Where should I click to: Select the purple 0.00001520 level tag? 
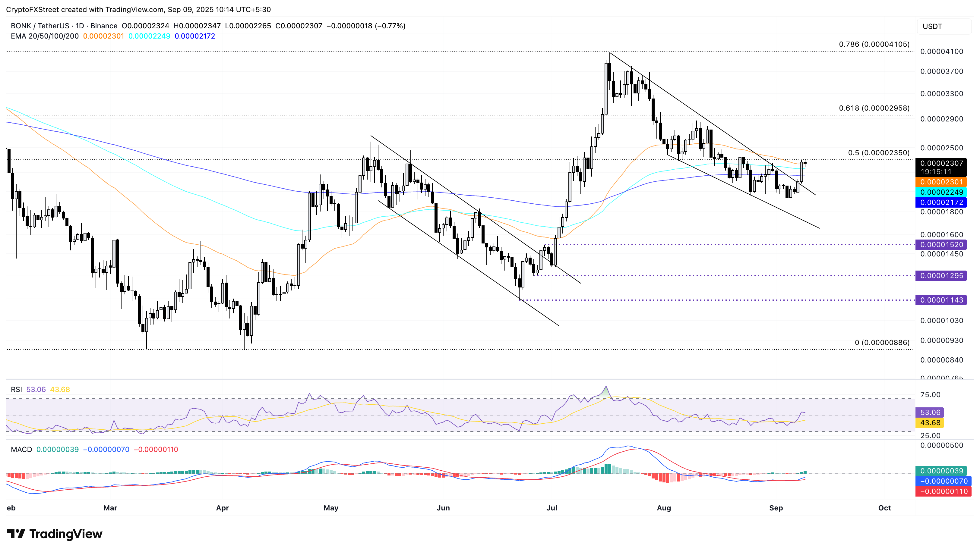coord(941,245)
